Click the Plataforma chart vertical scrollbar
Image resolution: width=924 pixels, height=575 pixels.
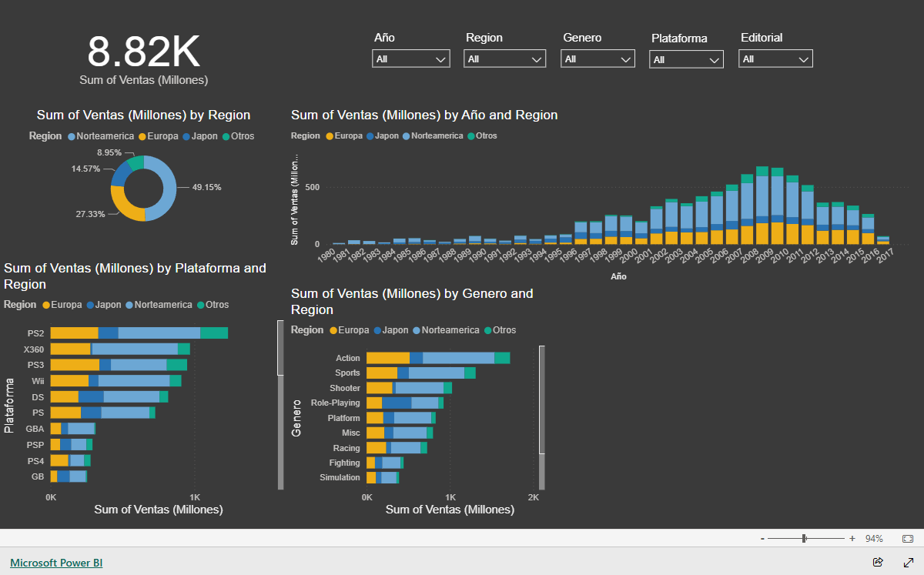[x=280, y=405]
